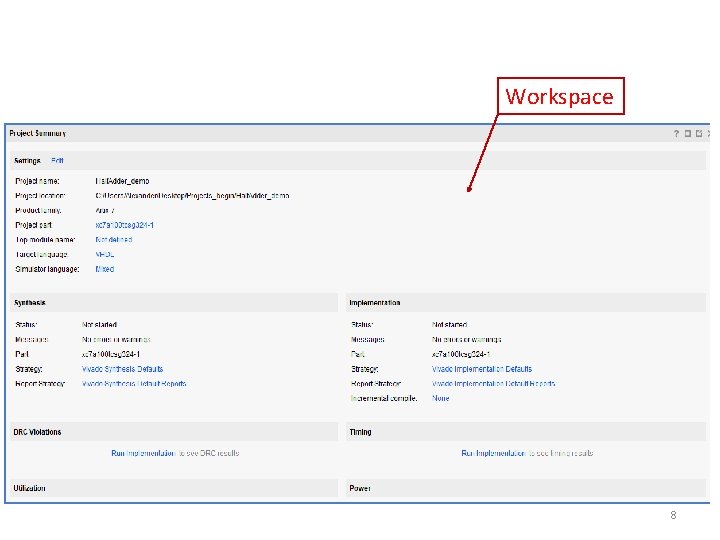Click the Implementation messages No errors text
The width and height of the screenshot is (720, 540).
467,340
